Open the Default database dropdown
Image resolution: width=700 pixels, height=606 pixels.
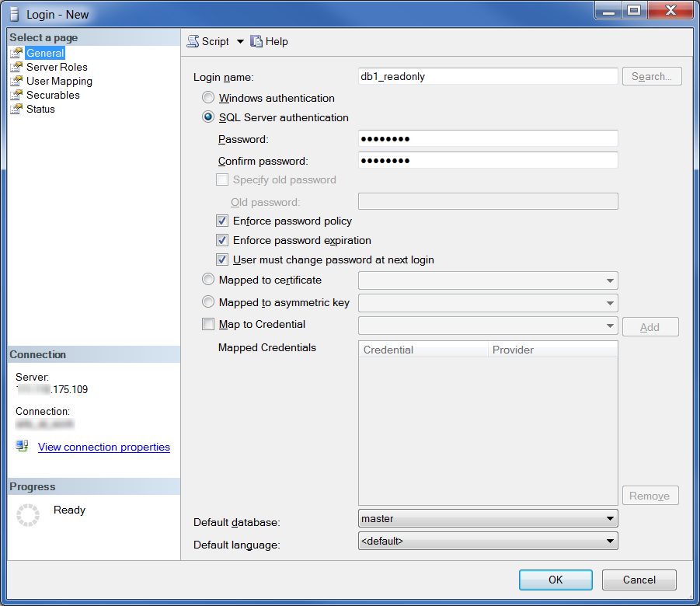pos(610,518)
